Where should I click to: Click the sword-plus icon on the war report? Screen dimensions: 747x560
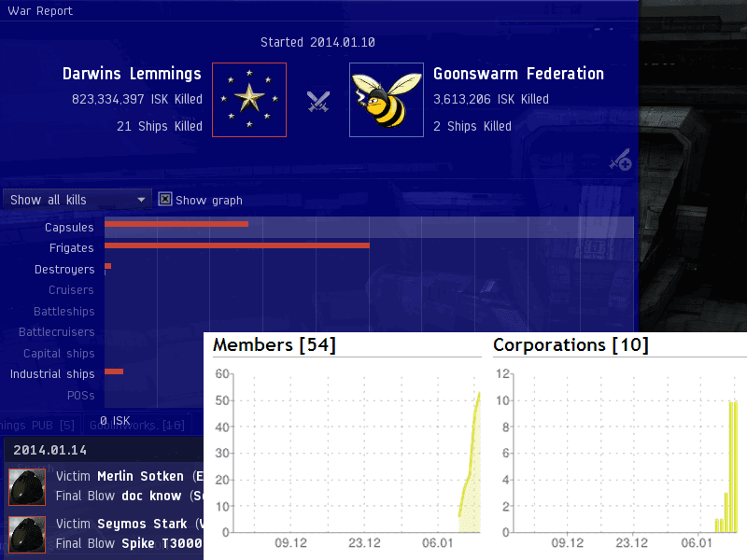pos(620,160)
